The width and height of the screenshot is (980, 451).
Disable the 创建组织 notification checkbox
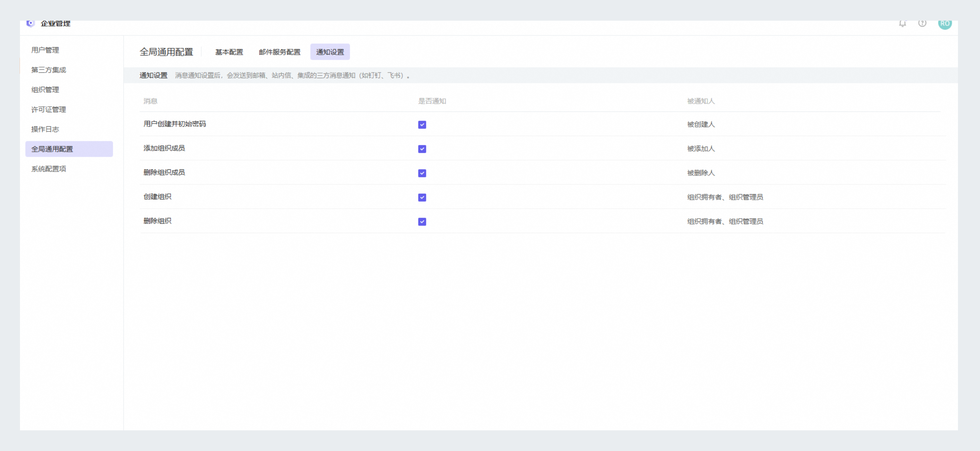pyautogui.click(x=422, y=198)
